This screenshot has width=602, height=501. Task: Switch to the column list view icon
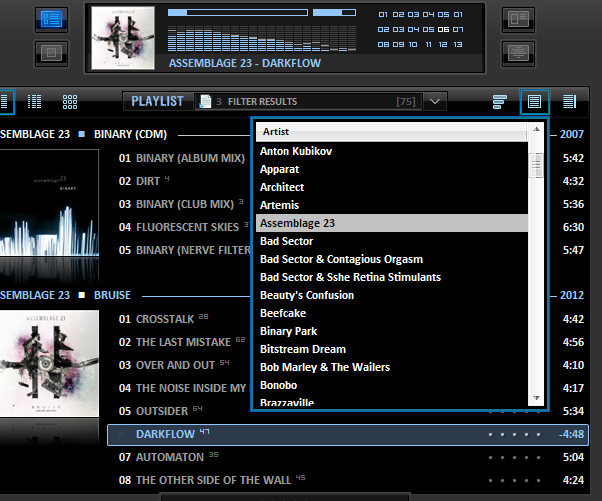pyautogui.click(x=35, y=101)
